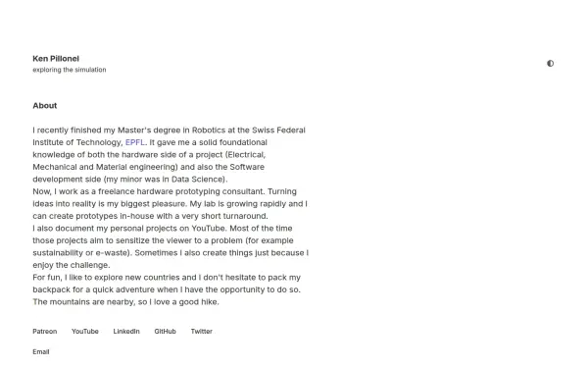Open the Patreon link

pos(45,332)
